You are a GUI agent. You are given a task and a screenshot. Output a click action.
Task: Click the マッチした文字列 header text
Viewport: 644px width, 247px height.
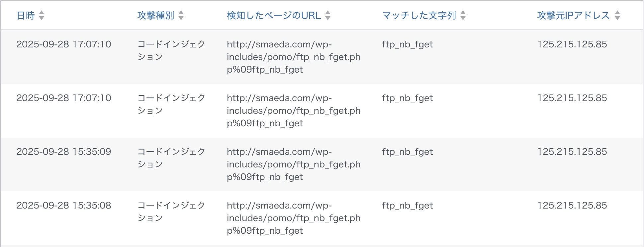click(x=419, y=16)
